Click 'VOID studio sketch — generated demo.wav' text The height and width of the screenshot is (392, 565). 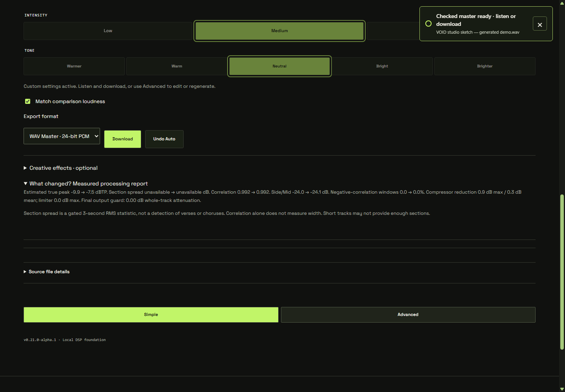point(478,32)
